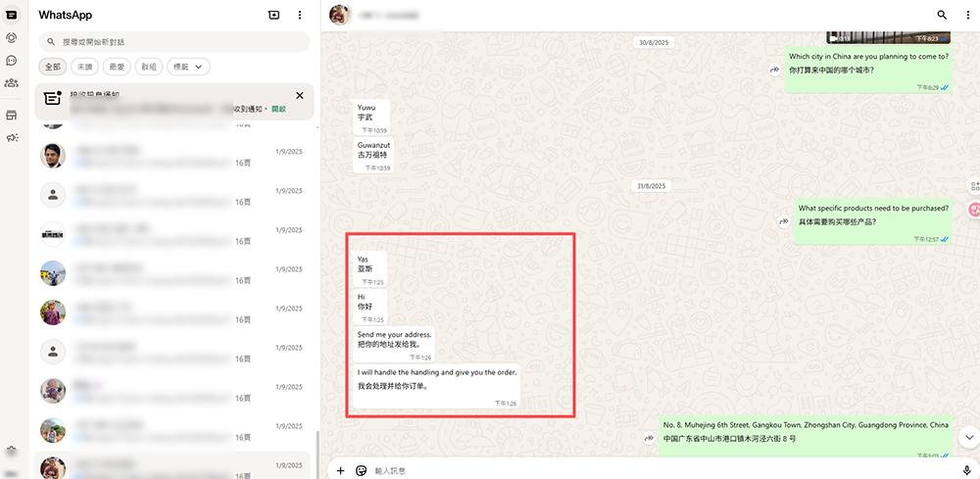Select the 最愛 favorites filter tab
Screen dimensions: 980x479
pyautogui.click(x=118, y=67)
